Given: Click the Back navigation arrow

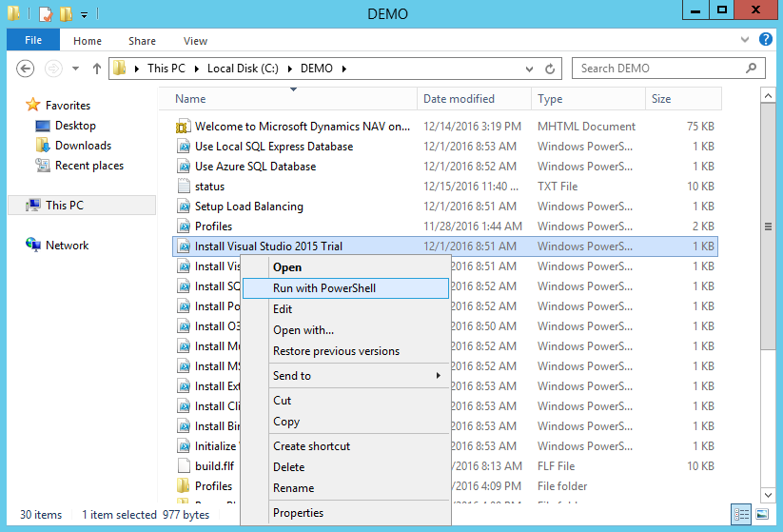Looking at the screenshot, I should 26,69.
